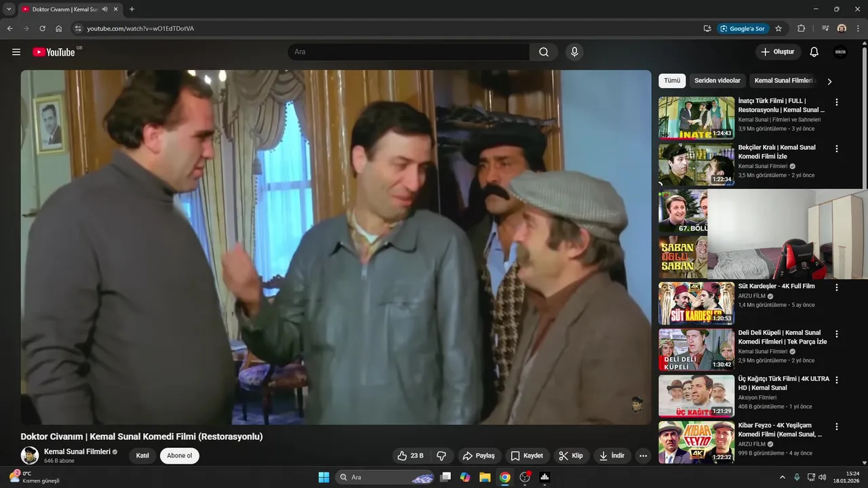Go to the YouTube home logo
This screenshot has width=868, height=488.
point(54,52)
